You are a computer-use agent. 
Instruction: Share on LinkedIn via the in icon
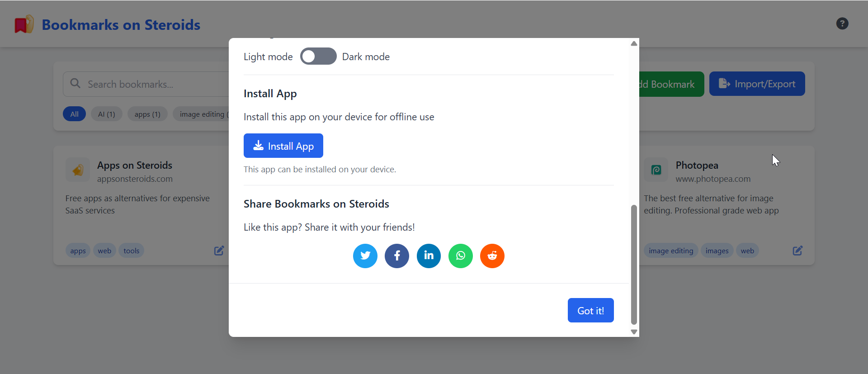click(x=429, y=256)
